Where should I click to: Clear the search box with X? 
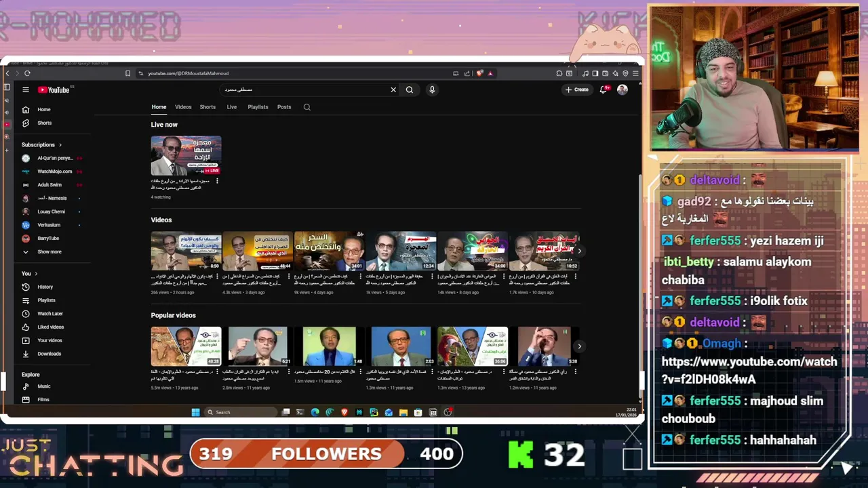point(393,89)
